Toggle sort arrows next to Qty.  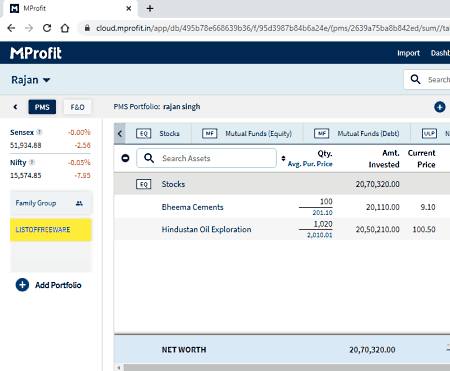pos(283,158)
